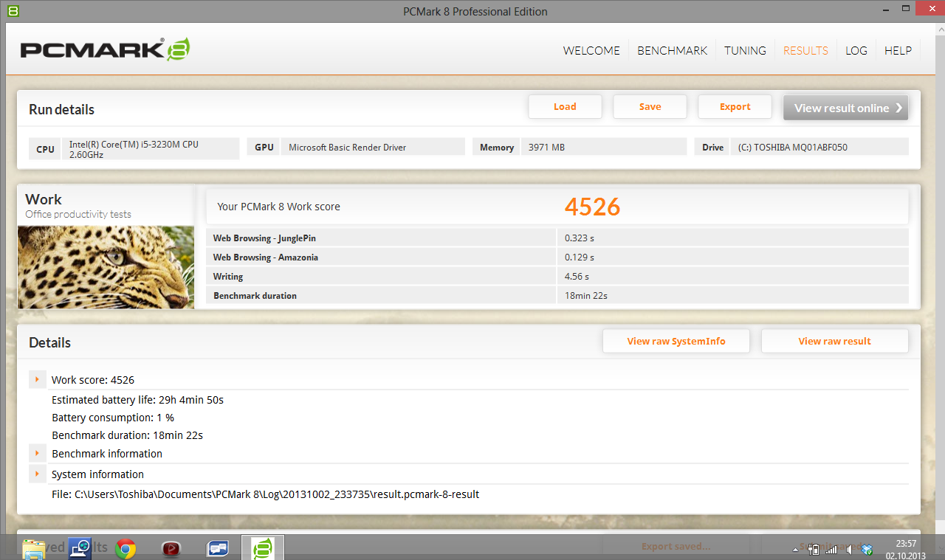This screenshot has height=560, width=945.
Task: Click the Dropbox tray icon
Action: pyautogui.click(x=867, y=549)
